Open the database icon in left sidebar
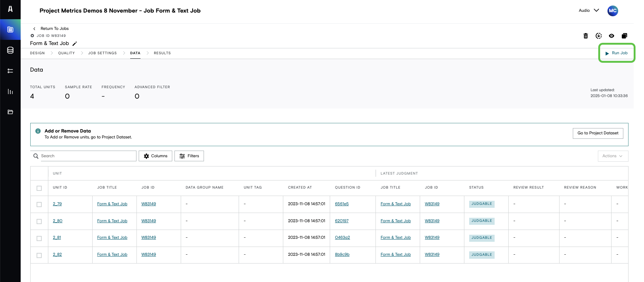Image resolution: width=644 pixels, height=282 pixels. 10,50
